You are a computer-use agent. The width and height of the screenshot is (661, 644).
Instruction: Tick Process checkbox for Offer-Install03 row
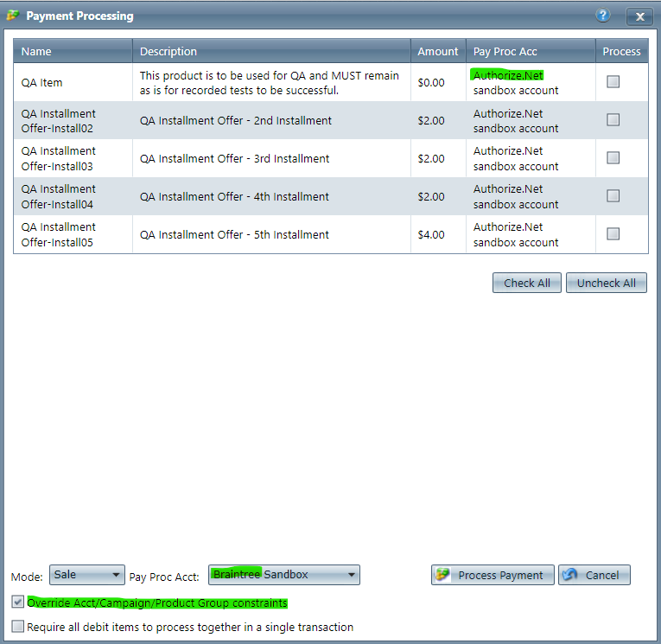613,157
